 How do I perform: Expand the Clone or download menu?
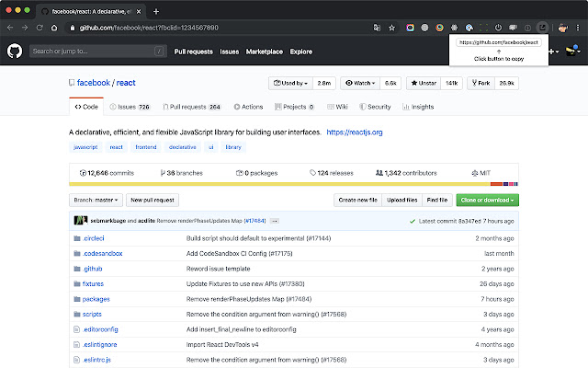(486, 200)
